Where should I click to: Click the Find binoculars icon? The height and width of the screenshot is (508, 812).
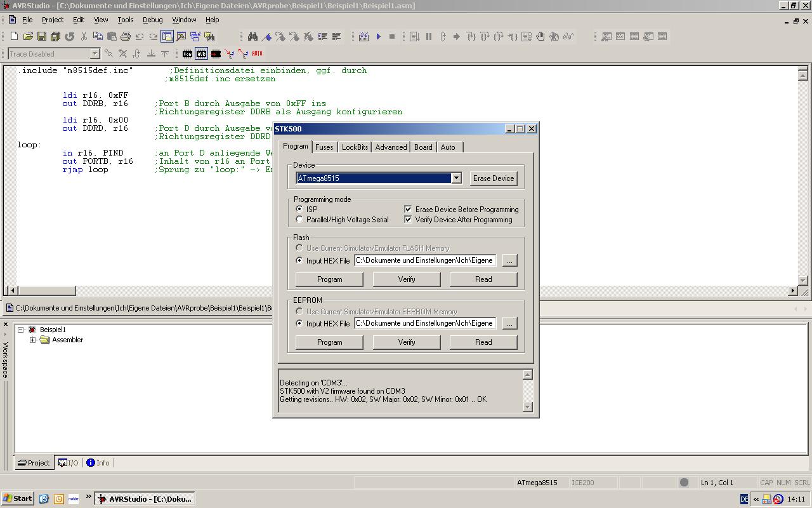(252, 36)
